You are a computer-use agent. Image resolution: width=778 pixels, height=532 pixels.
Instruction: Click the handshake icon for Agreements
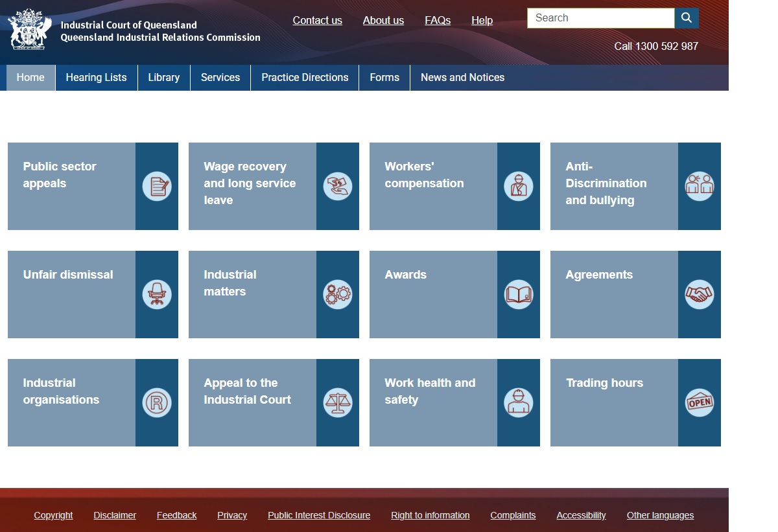(x=700, y=295)
